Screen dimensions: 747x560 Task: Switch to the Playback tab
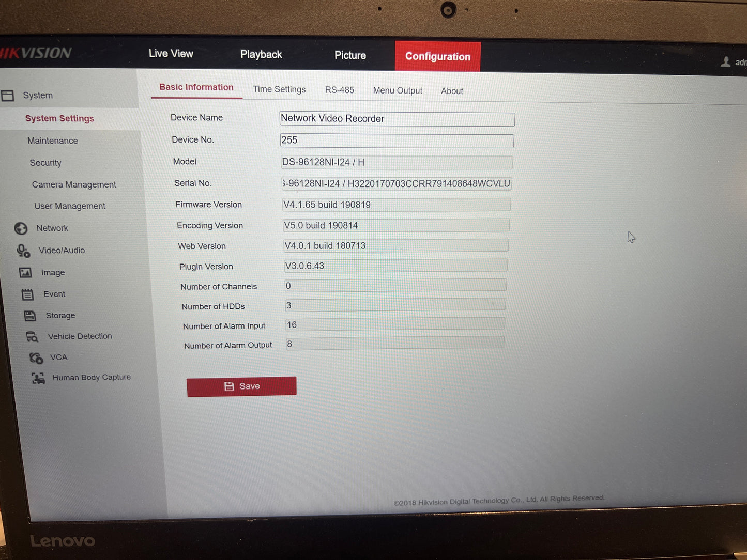[261, 54]
